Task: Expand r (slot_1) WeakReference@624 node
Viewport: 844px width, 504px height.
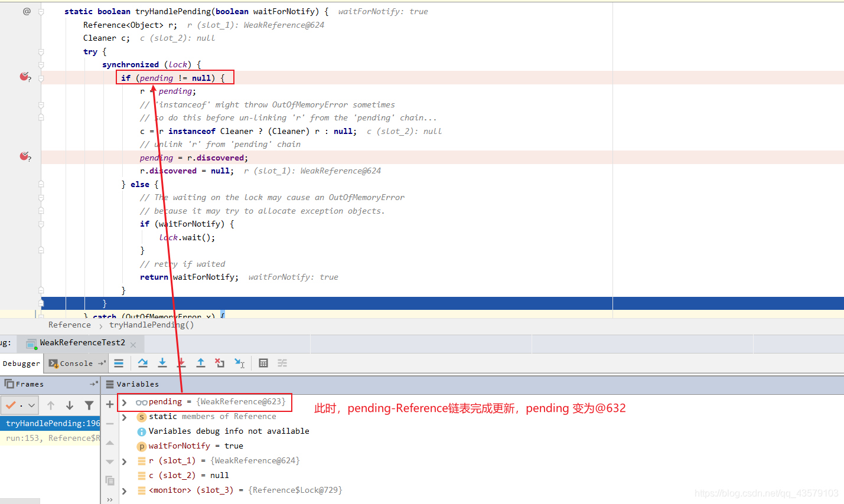Action: point(124,461)
